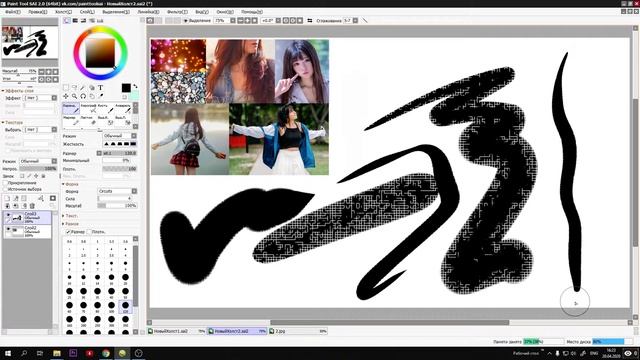Switch to color wheel mode icon
The width and height of the screenshot is (640, 360).
67,20
